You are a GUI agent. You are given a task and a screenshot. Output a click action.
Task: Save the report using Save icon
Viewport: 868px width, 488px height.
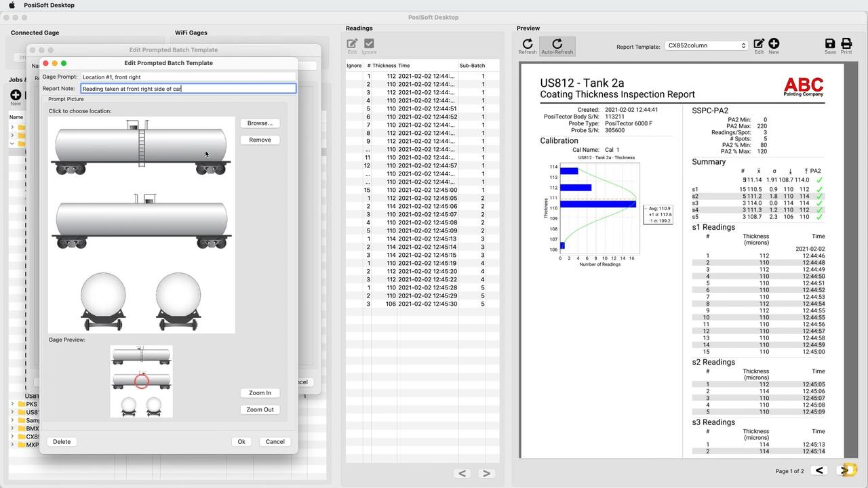[x=830, y=45]
